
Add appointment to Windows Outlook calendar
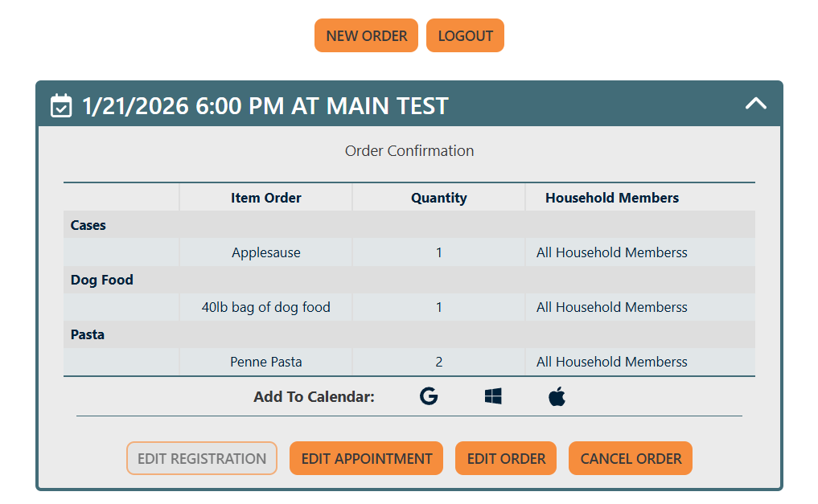(x=493, y=396)
